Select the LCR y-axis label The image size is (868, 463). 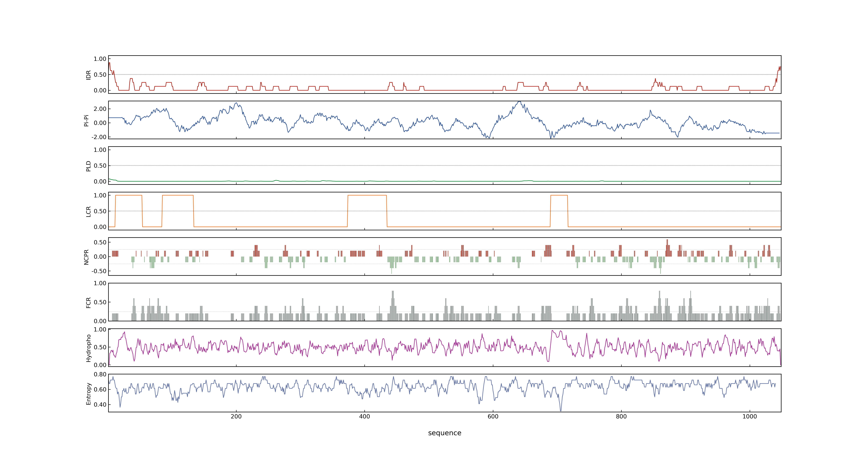click(x=88, y=211)
